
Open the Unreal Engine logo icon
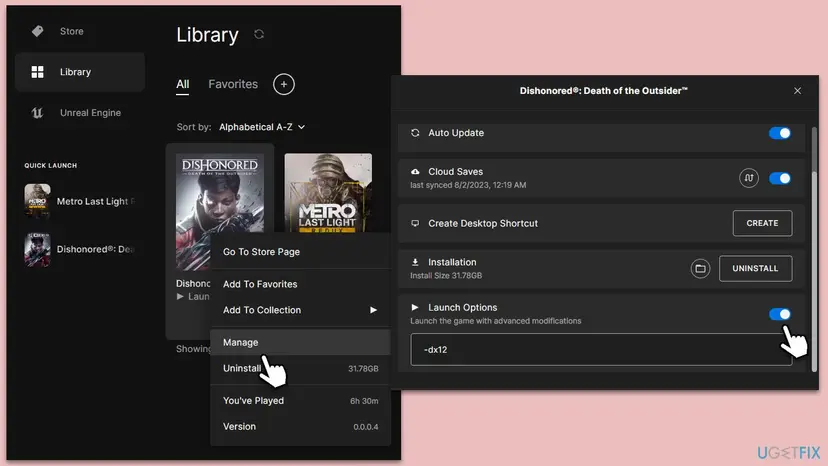tap(37, 113)
